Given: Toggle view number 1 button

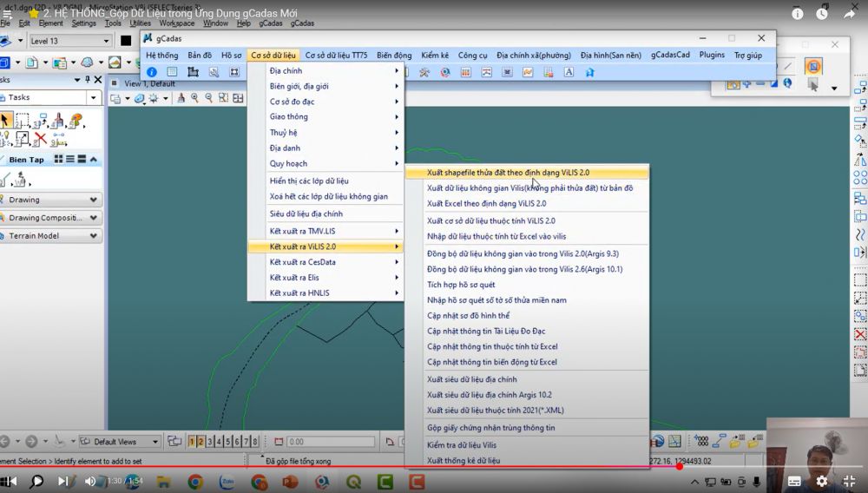Looking at the screenshot, I should click(192, 442).
